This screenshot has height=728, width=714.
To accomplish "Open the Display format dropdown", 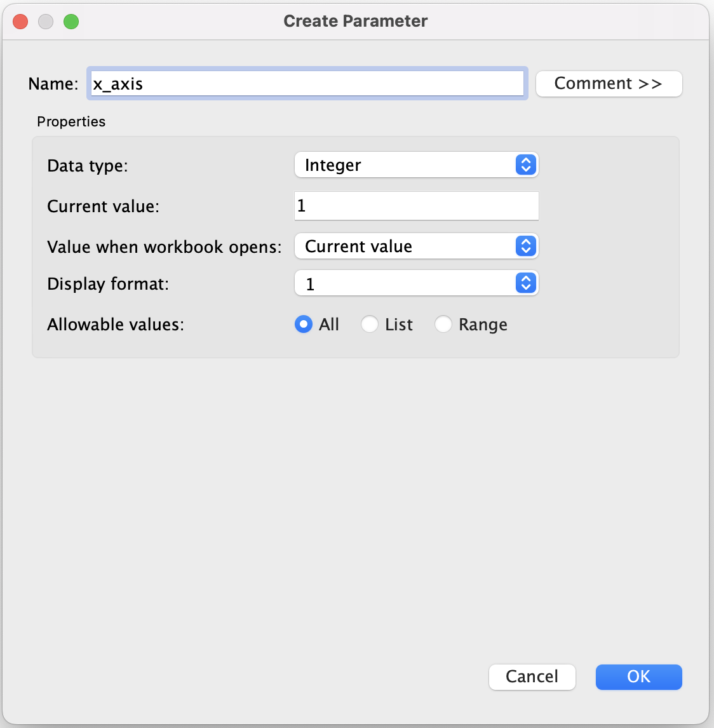I will [x=407, y=283].
